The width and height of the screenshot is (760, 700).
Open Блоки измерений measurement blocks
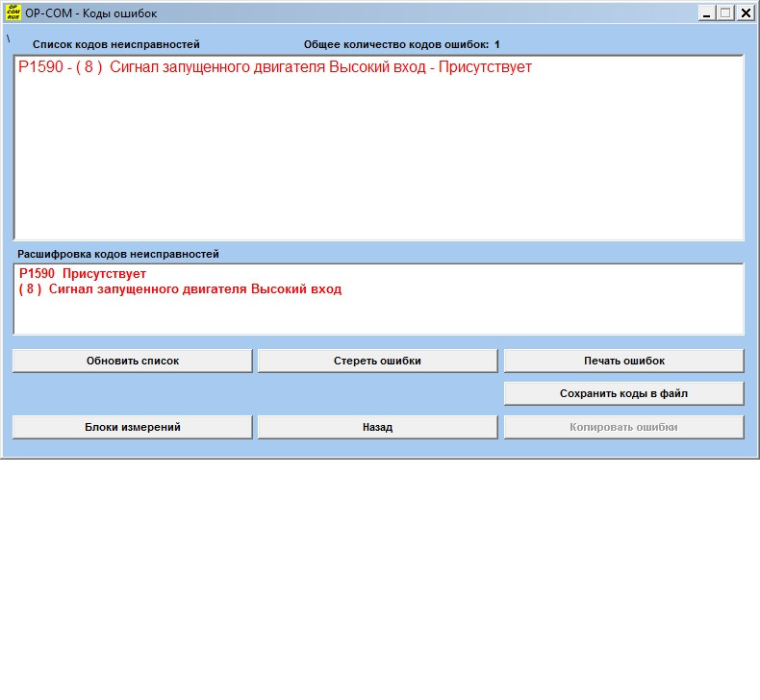click(x=133, y=427)
